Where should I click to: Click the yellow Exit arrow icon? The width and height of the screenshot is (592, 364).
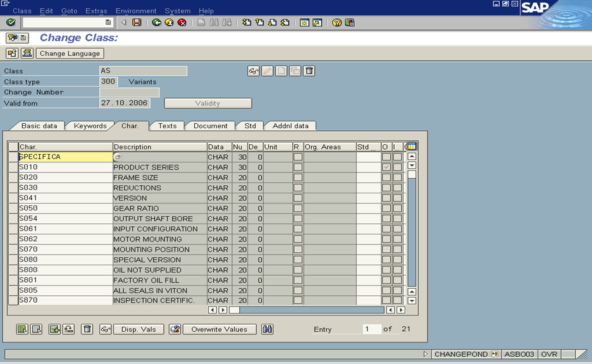tap(169, 23)
